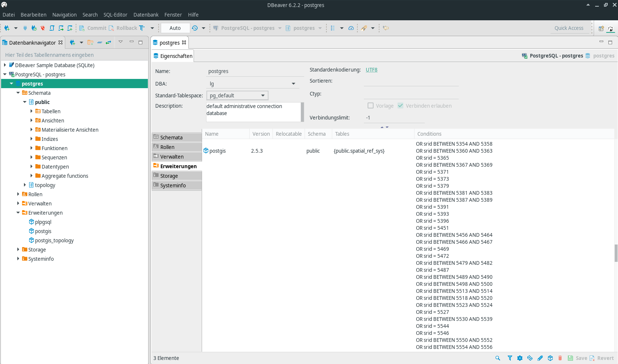Expand the Tabellen tree node
Image resolution: width=618 pixels, height=364 pixels.
point(31,111)
